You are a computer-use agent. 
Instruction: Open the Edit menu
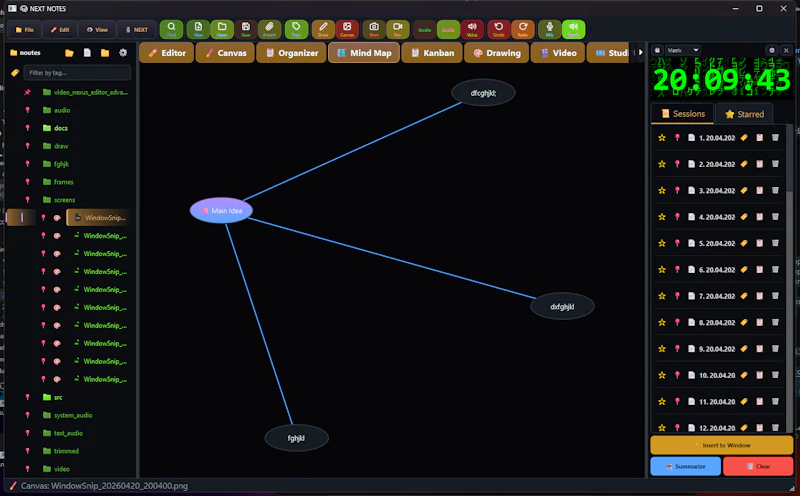(x=60, y=30)
